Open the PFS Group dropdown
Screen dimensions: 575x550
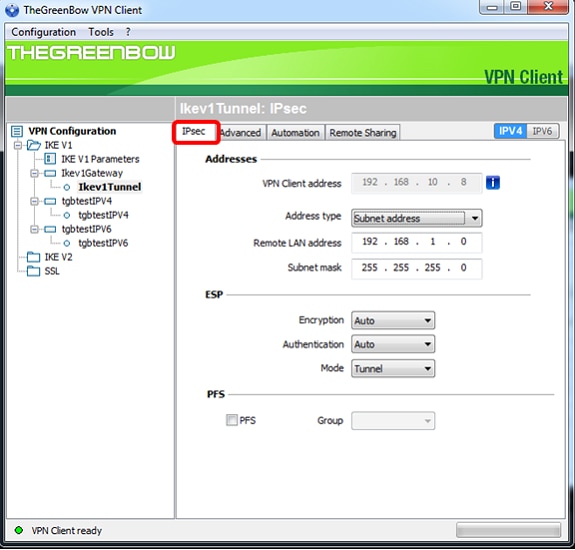click(x=393, y=421)
